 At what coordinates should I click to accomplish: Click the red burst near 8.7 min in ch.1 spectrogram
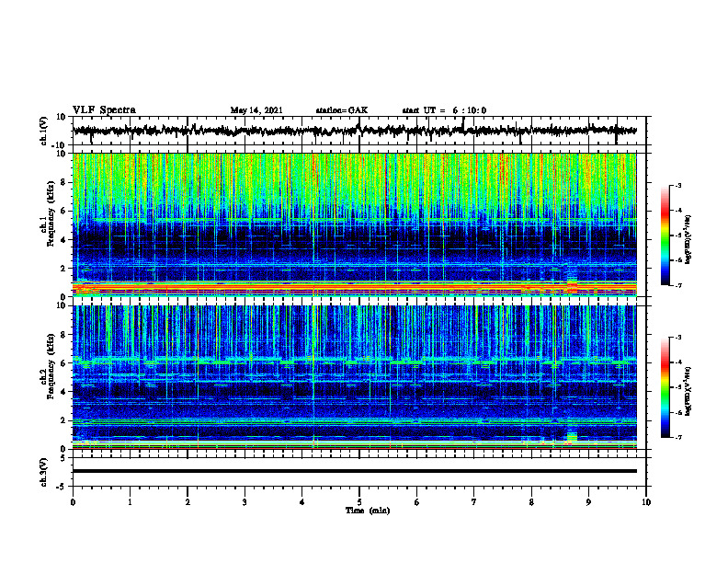[x=572, y=286]
